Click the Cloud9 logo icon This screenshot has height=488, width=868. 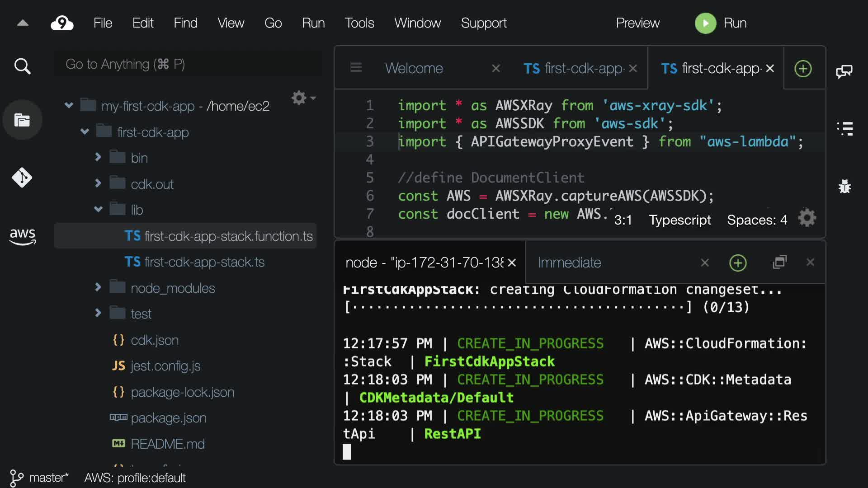[x=62, y=23]
